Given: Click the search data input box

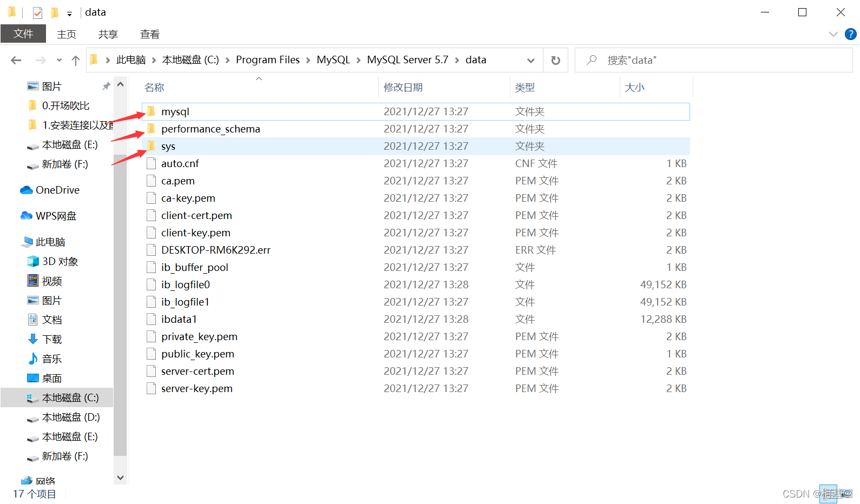Looking at the screenshot, I should click(x=713, y=60).
